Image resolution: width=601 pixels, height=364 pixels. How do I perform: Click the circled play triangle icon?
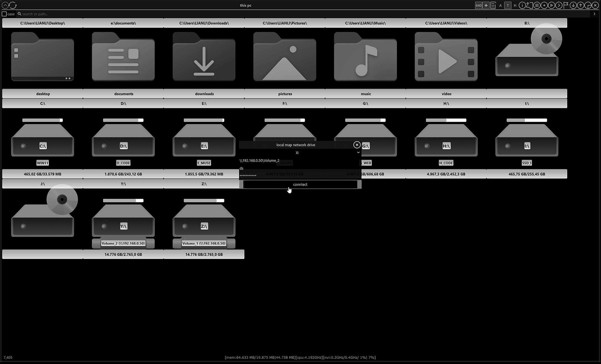point(551,5)
